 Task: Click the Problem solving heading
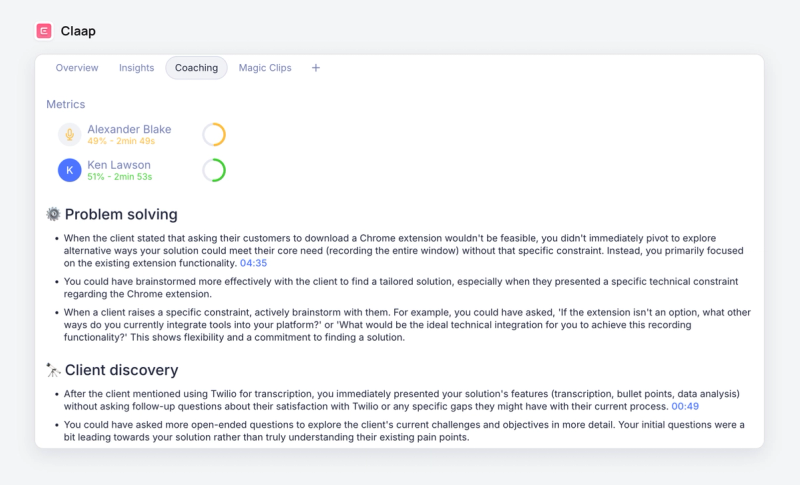[x=121, y=215]
